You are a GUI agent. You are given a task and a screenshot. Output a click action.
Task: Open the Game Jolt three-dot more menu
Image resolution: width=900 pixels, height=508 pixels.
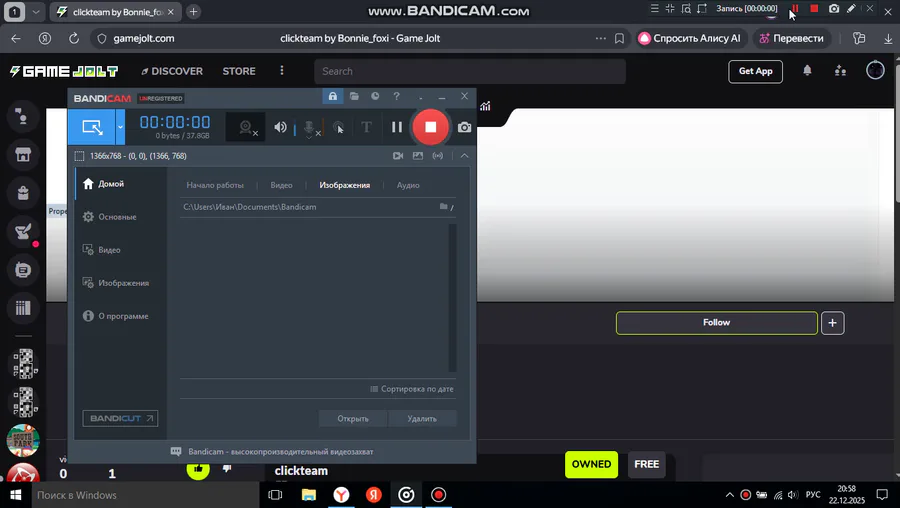point(281,70)
